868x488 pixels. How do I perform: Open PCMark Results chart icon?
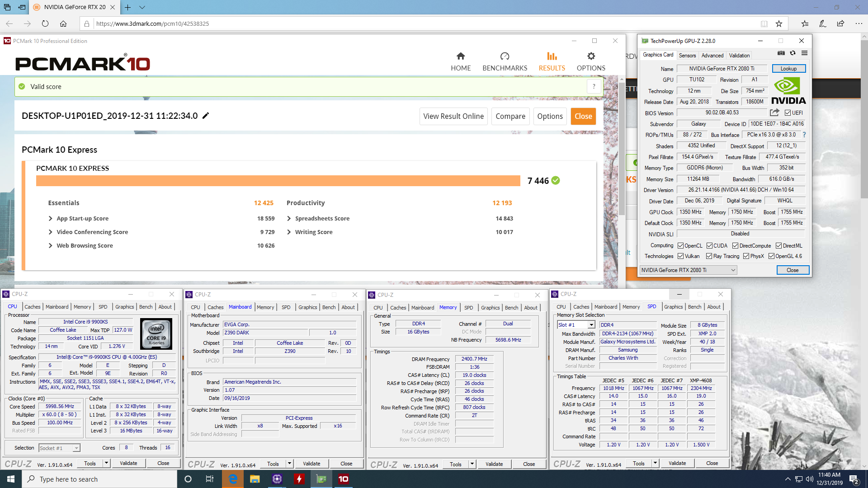click(552, 56)
